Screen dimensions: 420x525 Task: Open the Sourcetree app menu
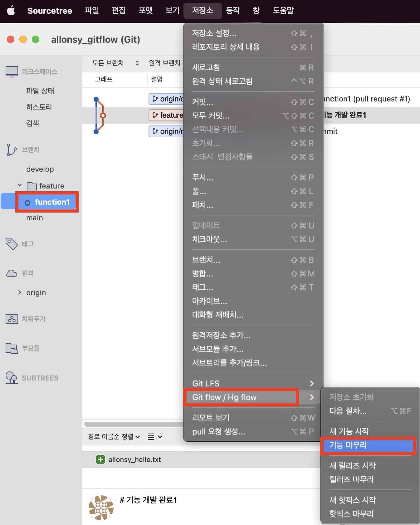(x=50, y=11)
